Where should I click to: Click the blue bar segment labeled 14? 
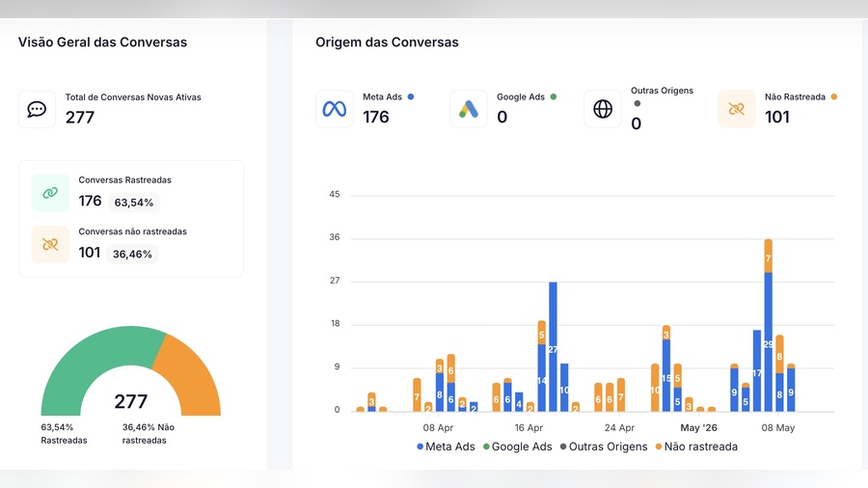(x=541, y=378)
